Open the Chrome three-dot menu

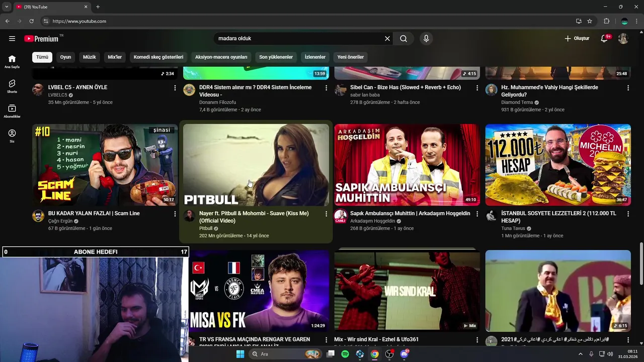point(637,21)
